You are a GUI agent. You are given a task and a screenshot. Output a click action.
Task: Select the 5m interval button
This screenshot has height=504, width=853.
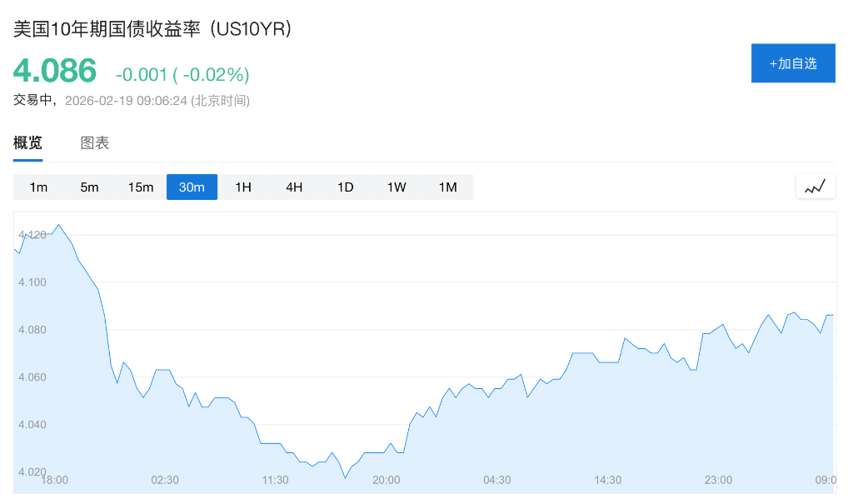(89, 187)
